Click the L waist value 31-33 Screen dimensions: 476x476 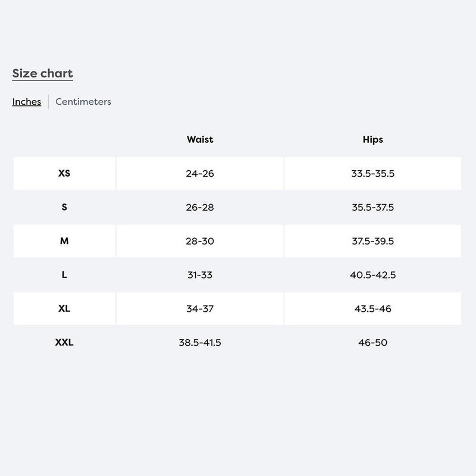pos(200,275)
